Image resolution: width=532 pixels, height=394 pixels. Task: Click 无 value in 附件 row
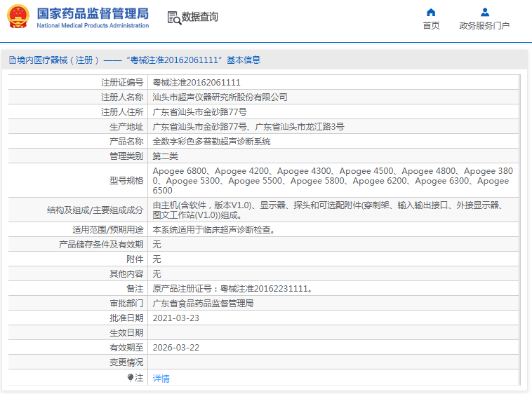pos(157,259)
